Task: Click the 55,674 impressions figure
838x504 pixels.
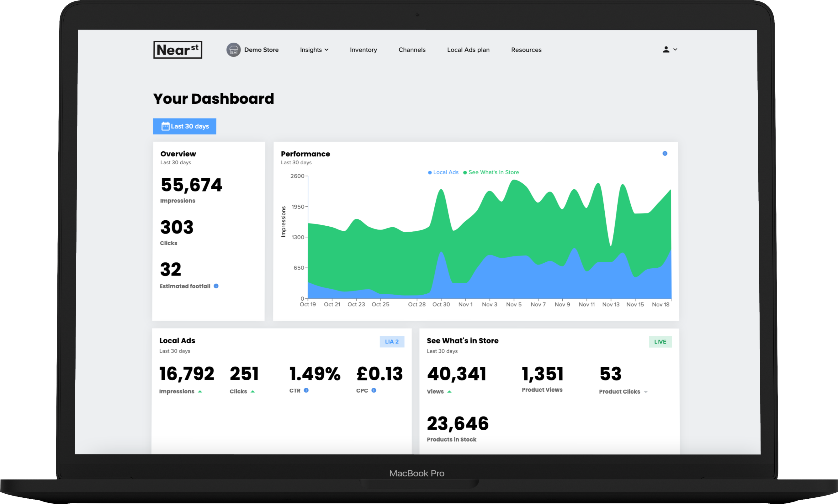Action: pos(191,186)
